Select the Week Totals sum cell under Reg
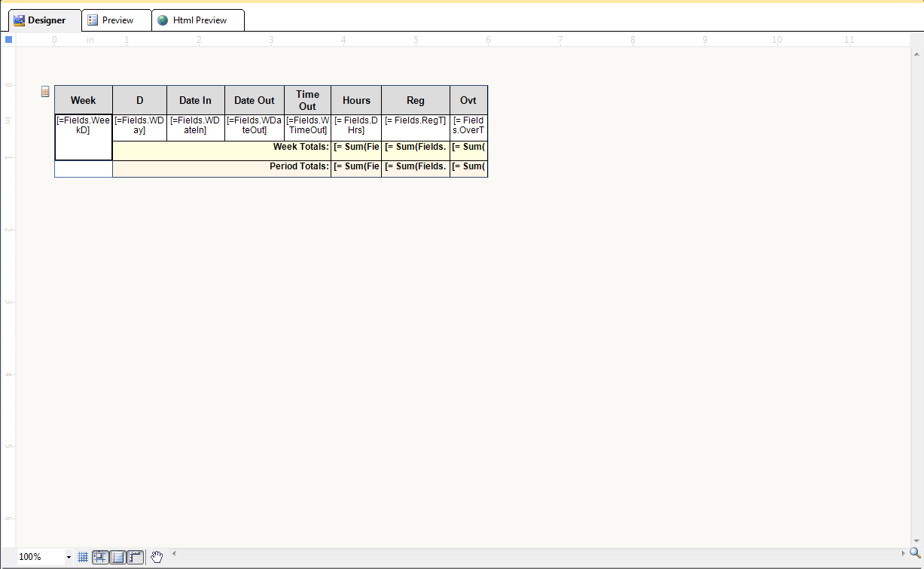Image resolution: width=924 pixels, height=569 pixels. click(416, 151)
